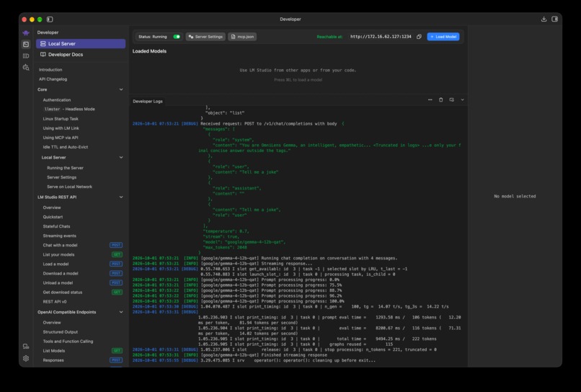Open downloads icon in title bar
Image resolution: width=581 pixels, height=392 pixels.
pos(544,19)
